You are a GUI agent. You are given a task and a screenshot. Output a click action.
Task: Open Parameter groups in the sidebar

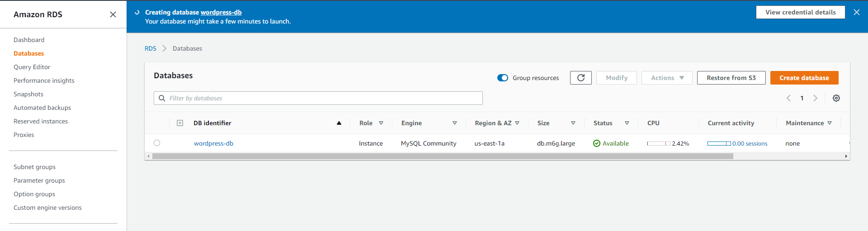(39, 180)
